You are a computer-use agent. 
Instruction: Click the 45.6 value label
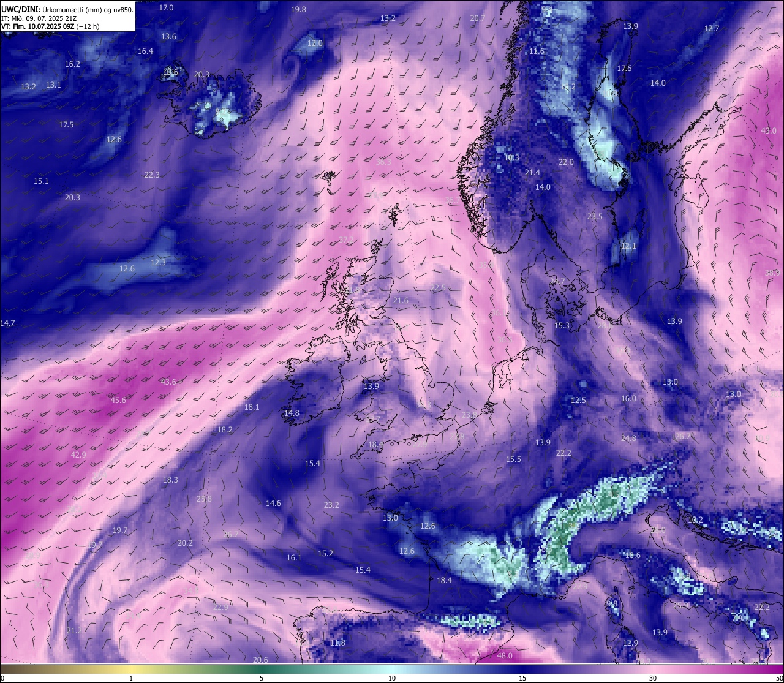(118, 401)
